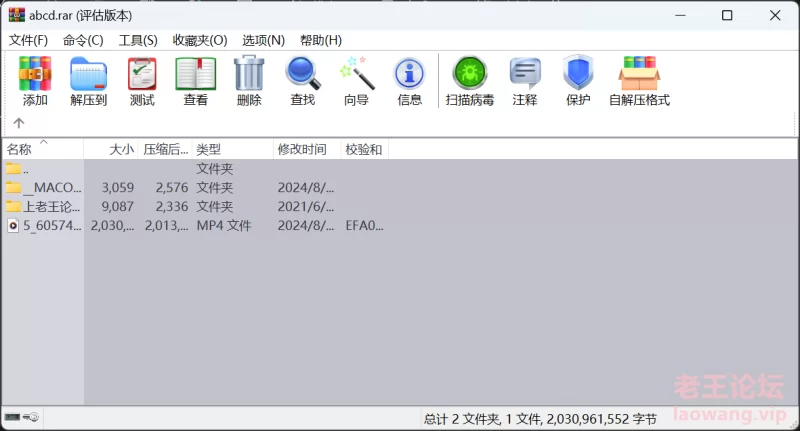Open the 收藏夹(O) menu
The width and height of the screenshot is (800, 431).
coord(199,40)
